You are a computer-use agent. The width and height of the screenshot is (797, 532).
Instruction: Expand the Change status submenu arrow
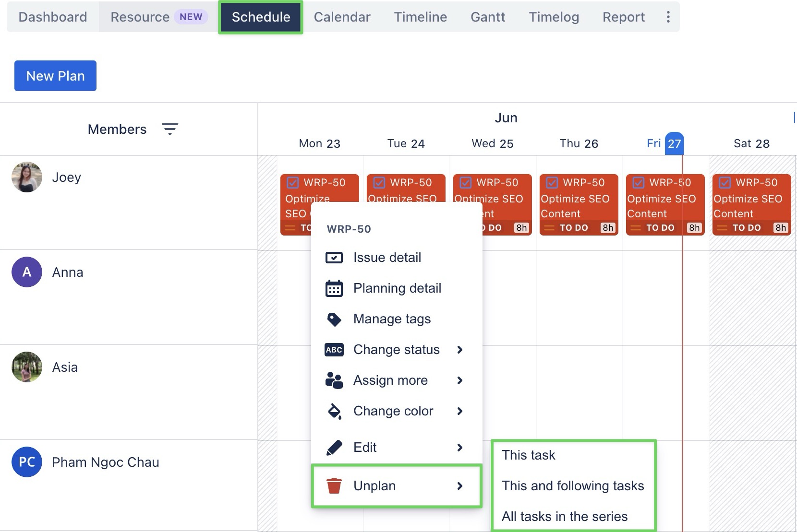(x=460, y=350)
